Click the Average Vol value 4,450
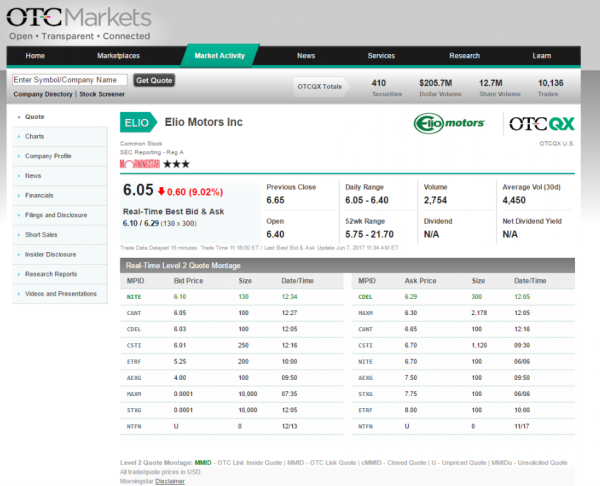The width and height of the screenshot is (600, 486). pos(514,200)
